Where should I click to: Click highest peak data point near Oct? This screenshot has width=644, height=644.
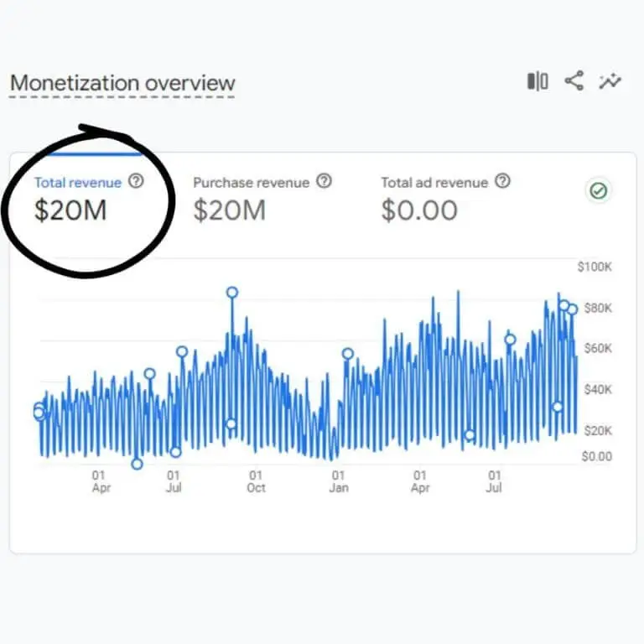tap(232, 293)
